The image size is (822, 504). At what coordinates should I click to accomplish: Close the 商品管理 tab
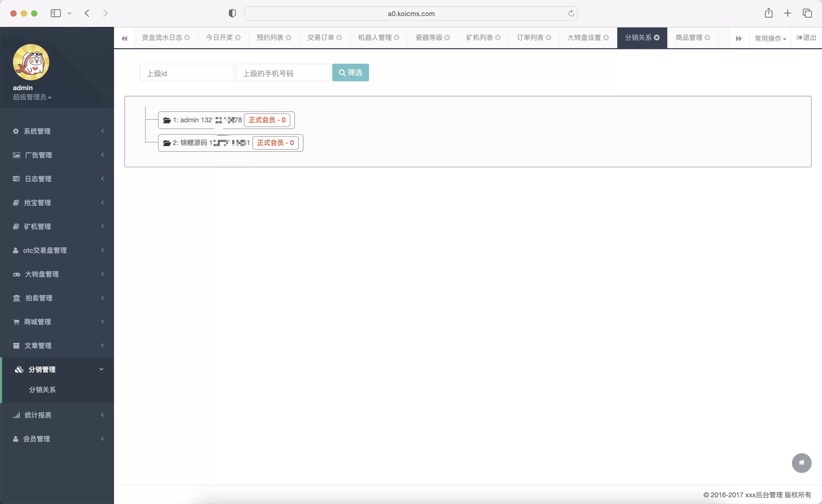[707, 38]
